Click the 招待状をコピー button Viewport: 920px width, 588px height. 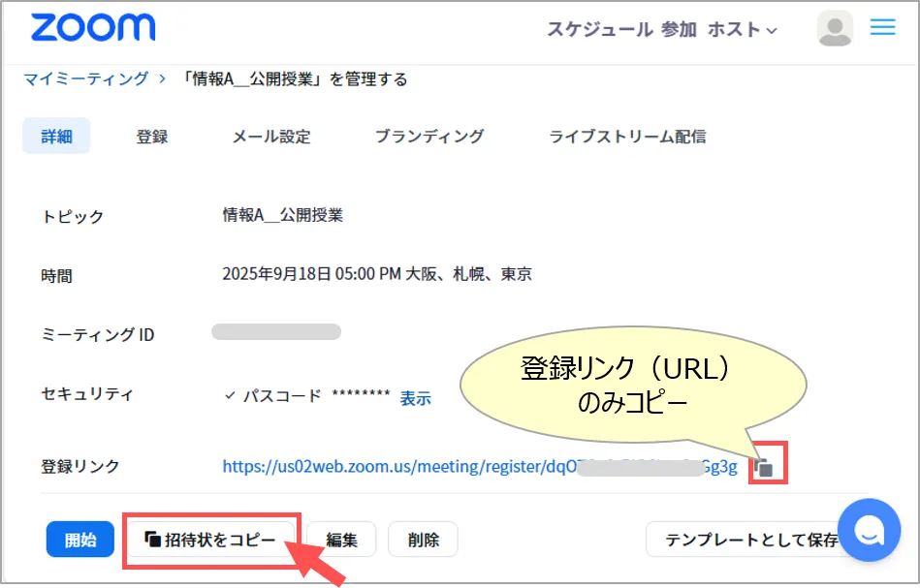(x=210, y=540)
